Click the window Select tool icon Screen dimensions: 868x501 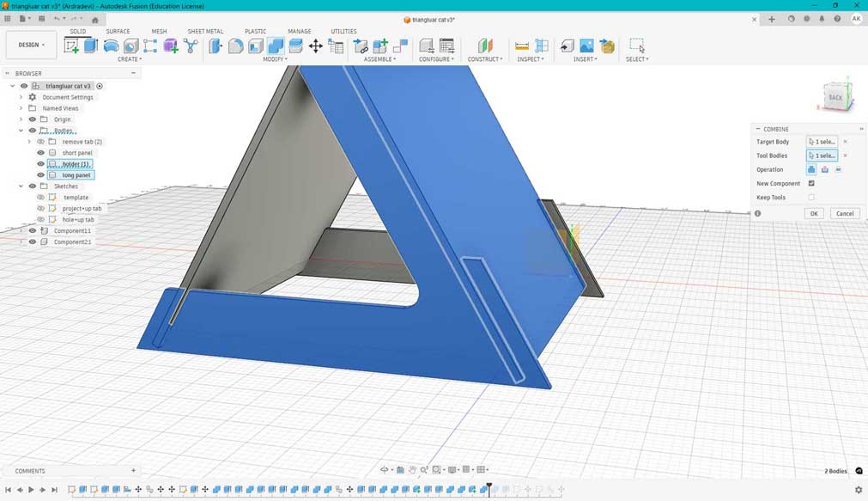click(636, 46)
